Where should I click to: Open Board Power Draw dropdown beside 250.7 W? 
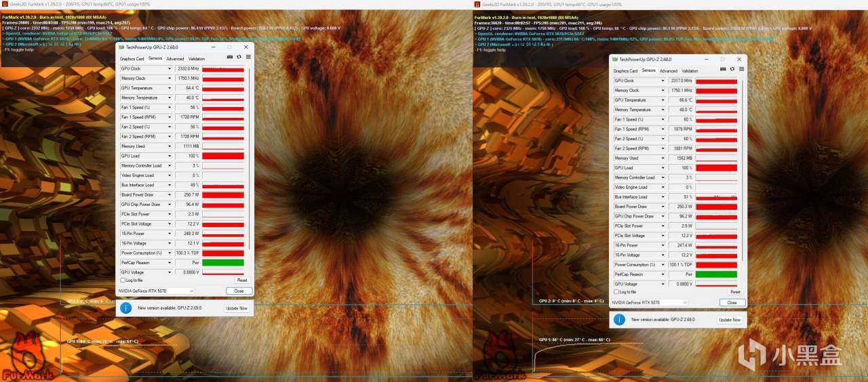point(170,194)
